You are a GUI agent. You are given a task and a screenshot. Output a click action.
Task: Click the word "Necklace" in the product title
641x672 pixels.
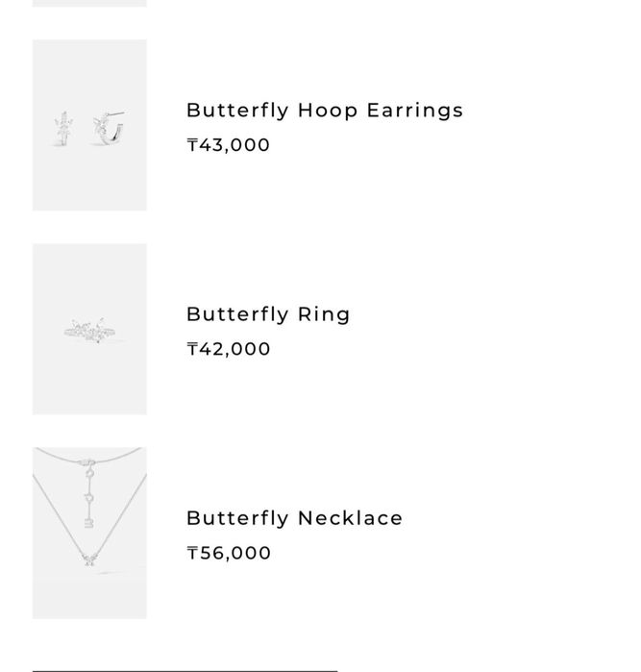click(350, 518)
